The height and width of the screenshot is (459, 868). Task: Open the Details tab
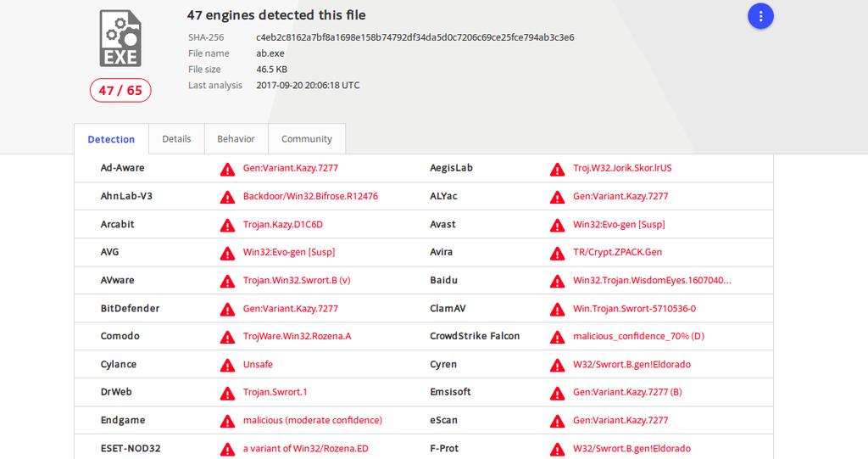(176, 139)
